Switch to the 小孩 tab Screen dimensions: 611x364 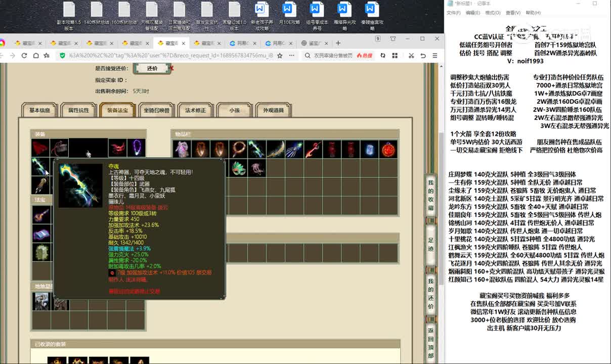pyautogui.click(x=235, y=110)
